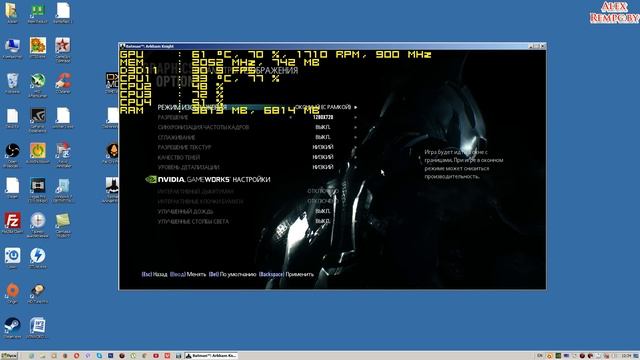This screenshot has width=640, height=360.
Task: Select the Разрешение текстур menu row label
Action: click(x=184, y=147)
